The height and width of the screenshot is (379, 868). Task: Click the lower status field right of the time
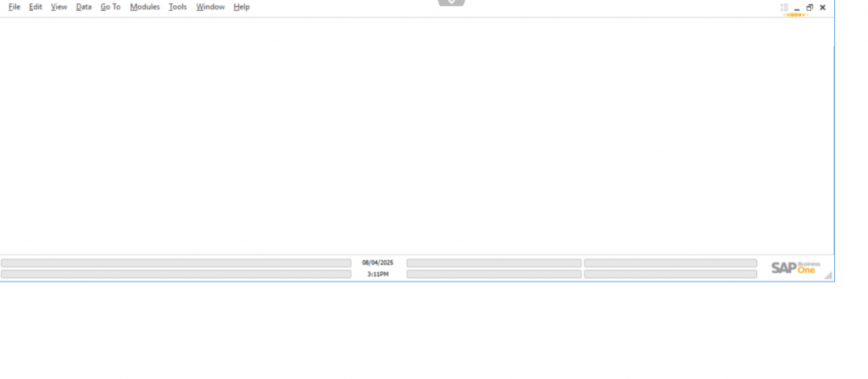494,274
